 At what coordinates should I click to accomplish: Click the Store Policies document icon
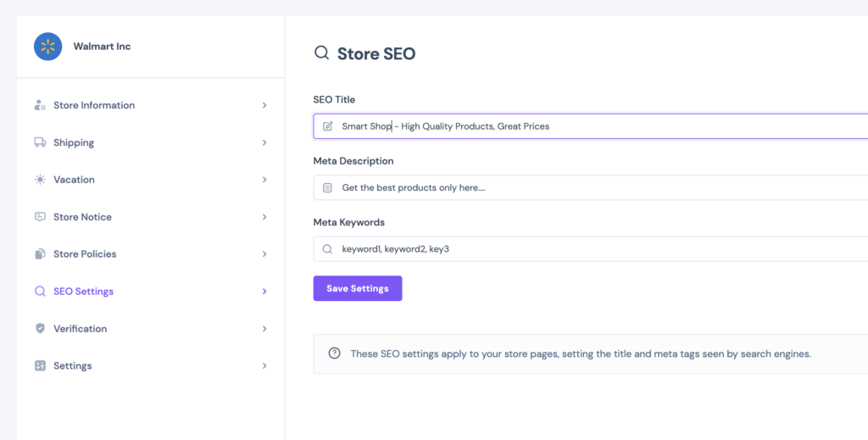pyautogui.click(x=40, y=254)
